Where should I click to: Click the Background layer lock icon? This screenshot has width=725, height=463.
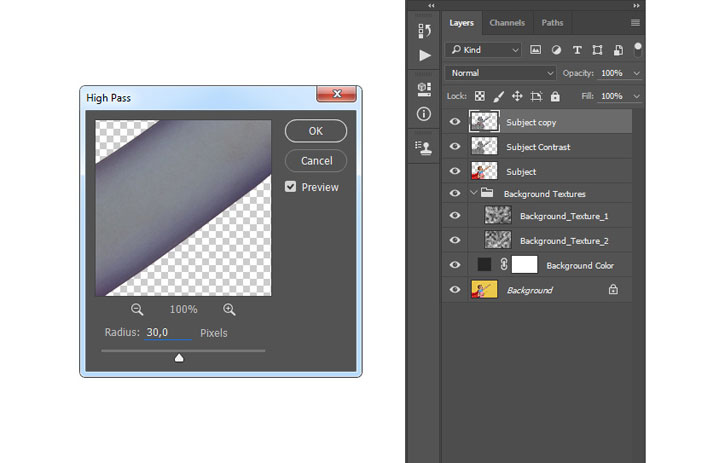tap(613, 290)
